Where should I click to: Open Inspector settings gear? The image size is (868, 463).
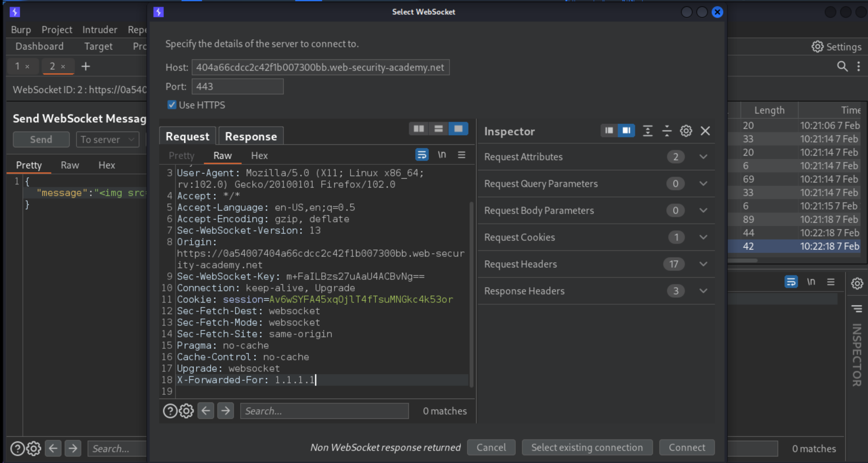pyautogui.click(x=686, y=131)
